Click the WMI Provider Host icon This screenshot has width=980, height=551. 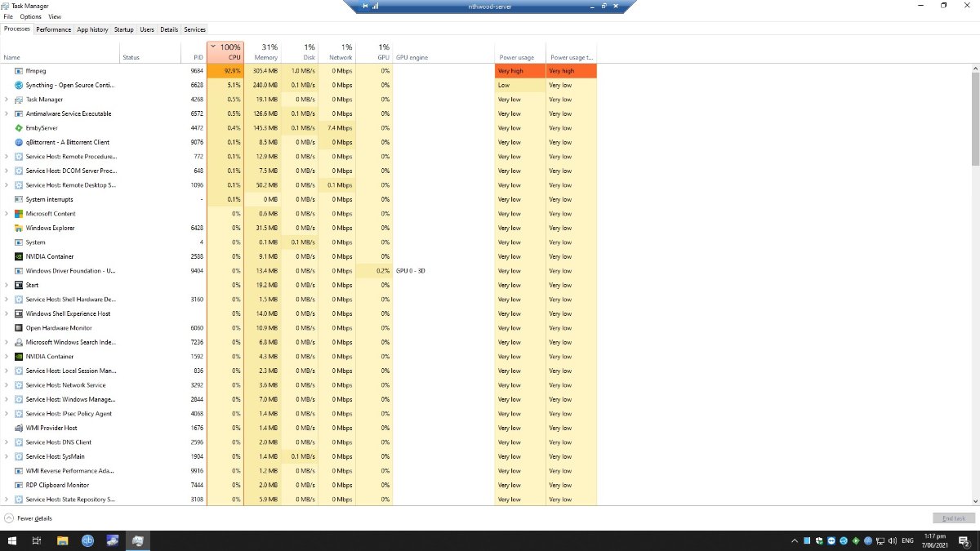(x=19, y=428)
